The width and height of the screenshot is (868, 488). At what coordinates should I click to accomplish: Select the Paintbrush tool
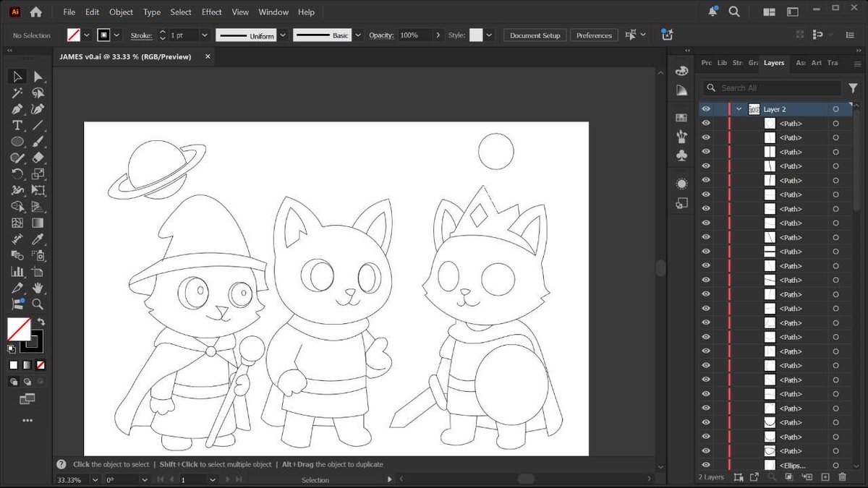[x=38, y=142]
